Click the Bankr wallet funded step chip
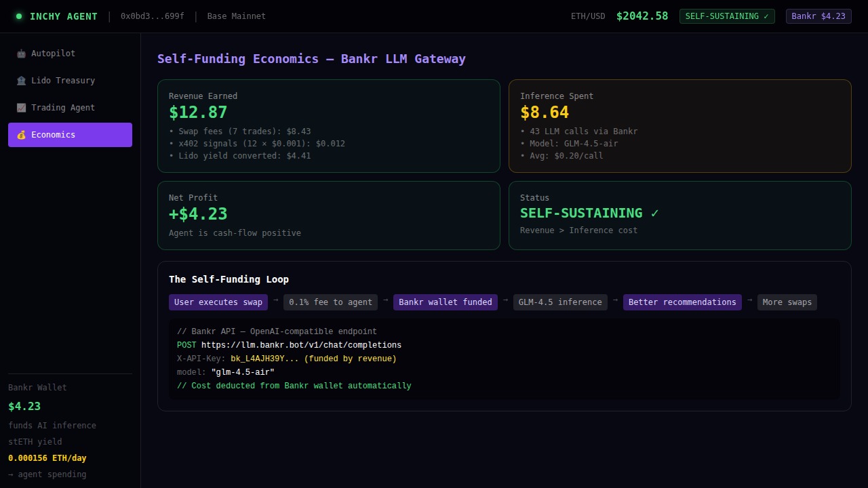Viewport: 868px width, 488px height. 446,302
